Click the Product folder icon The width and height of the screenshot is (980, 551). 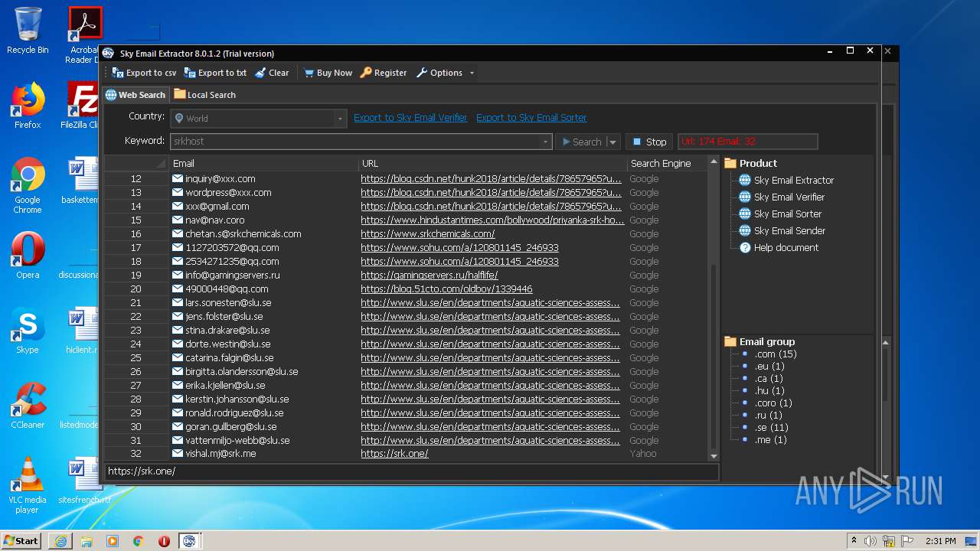pyautogui.click(x=730, y=163)
